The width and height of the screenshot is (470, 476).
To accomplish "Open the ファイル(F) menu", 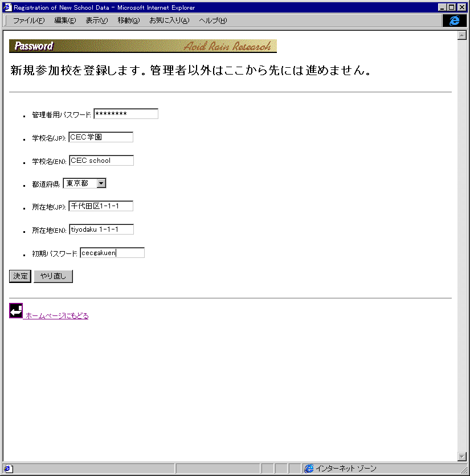I will (x=28, y=20).
